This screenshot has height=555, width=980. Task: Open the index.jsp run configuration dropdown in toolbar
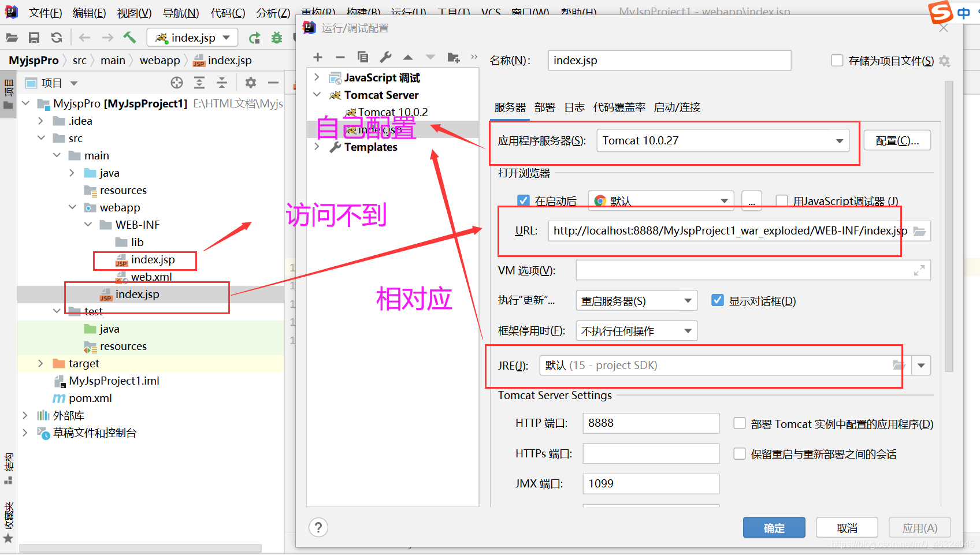(192, 38)
